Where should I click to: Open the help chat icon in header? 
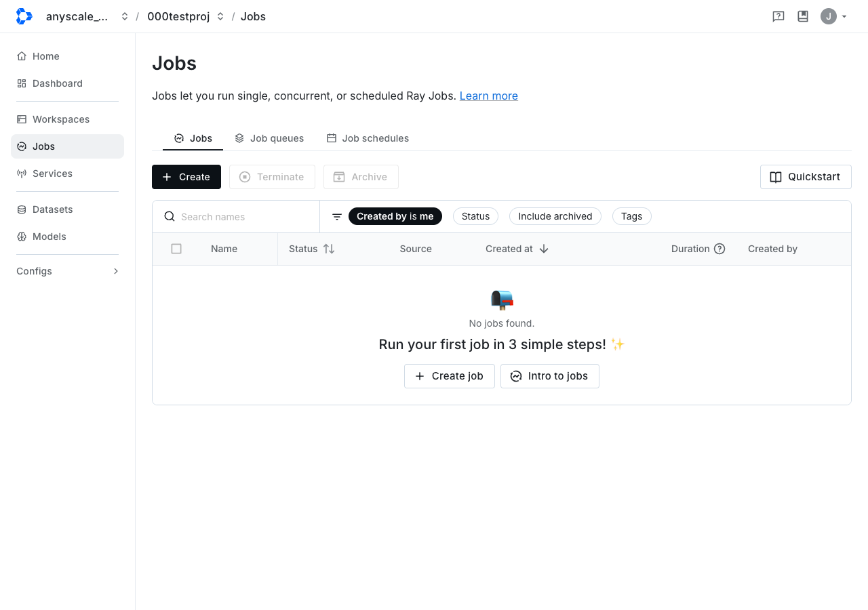point(778,16)
